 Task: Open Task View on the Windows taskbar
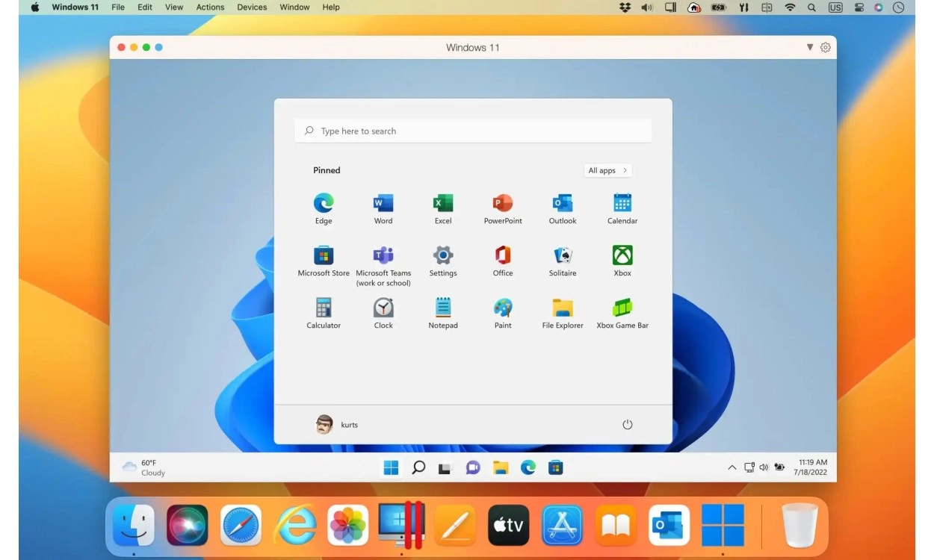445,468
